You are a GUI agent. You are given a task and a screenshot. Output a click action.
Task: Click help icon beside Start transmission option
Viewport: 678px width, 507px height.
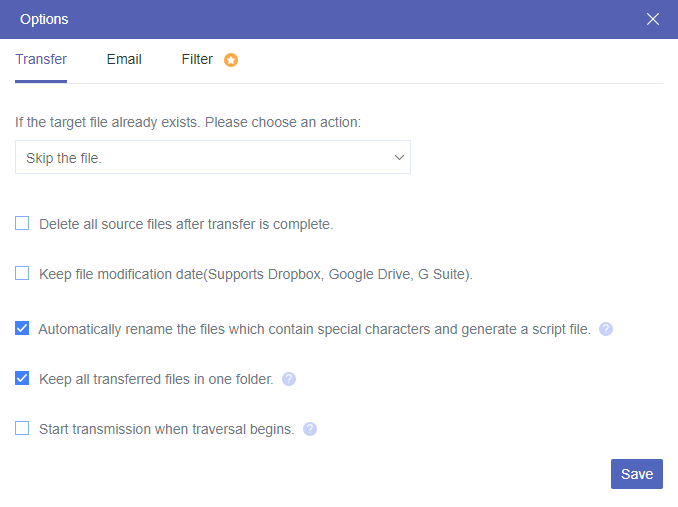coord(310,429)
